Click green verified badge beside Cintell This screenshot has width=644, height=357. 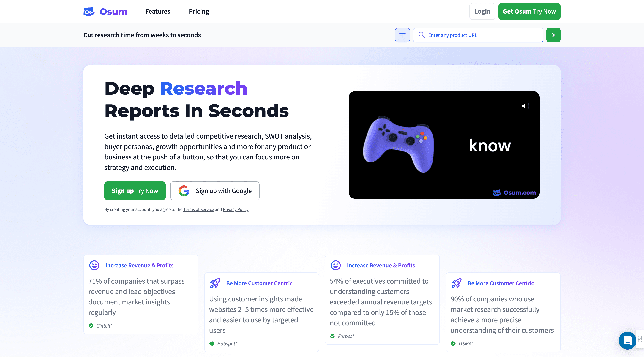click(91, 326)
